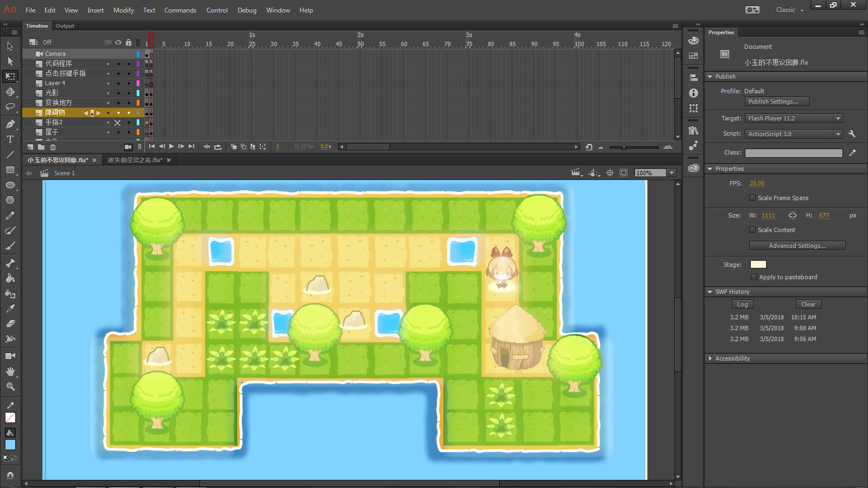The image size is (868, 488).
Task: Open the Modify menu
Action: point(123,10)
